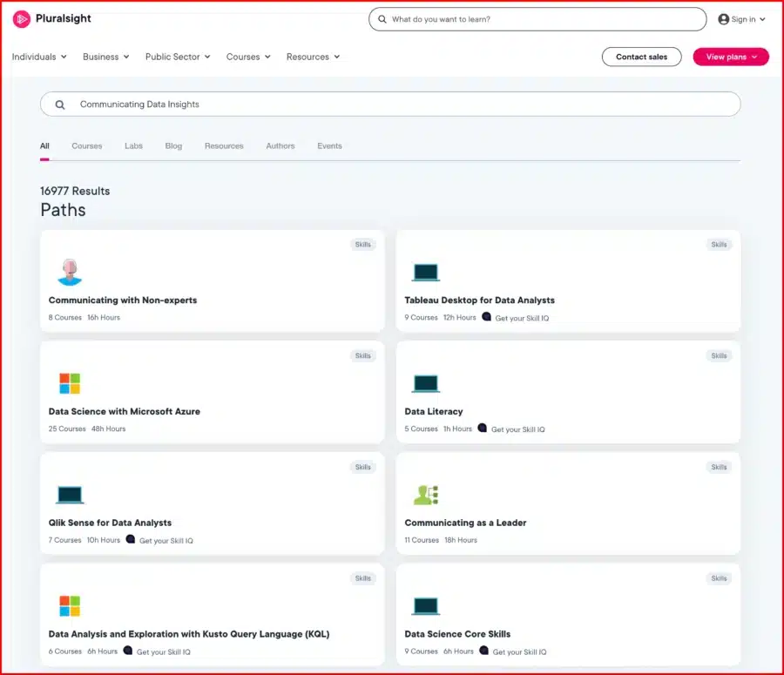Click the Contact sales button
Viewport: 784px width, 675px height.
641,56
